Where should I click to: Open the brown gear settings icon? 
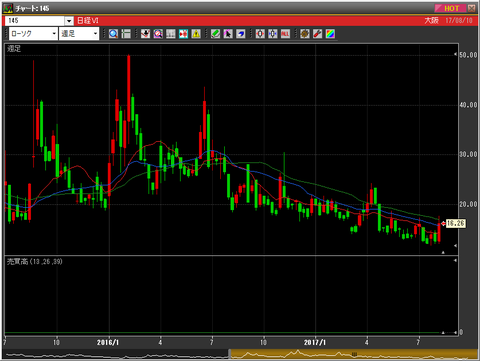305,34
